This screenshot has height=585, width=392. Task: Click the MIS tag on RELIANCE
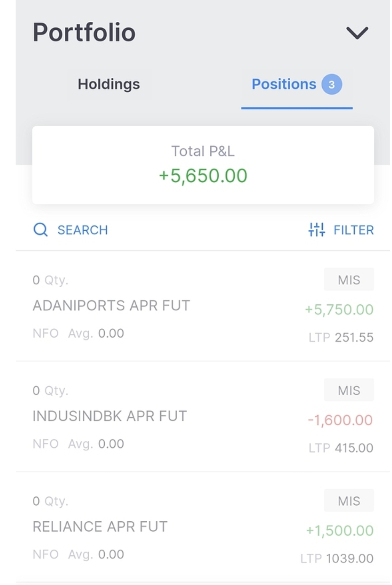pyautogui.click(x=349, y=501)
